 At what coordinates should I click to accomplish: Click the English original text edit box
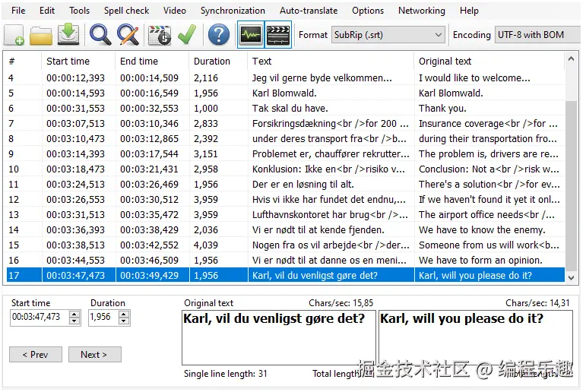click(x=476, y=337)
